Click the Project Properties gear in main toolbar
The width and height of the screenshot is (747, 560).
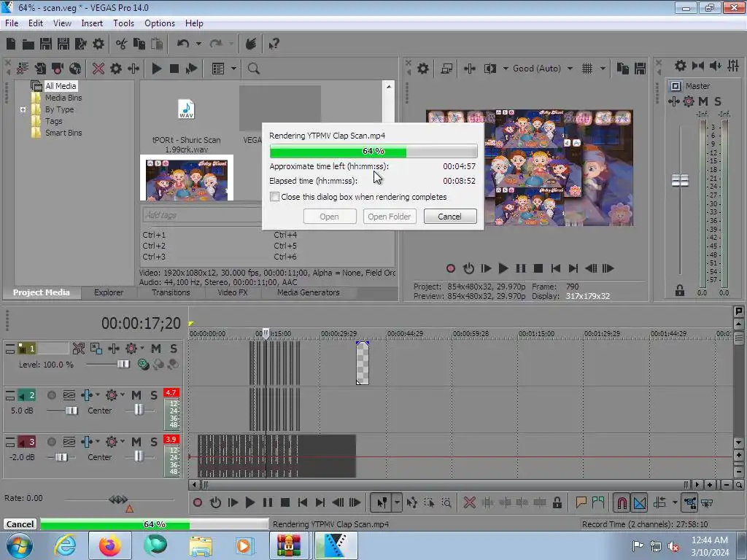[x=98, y=44]
